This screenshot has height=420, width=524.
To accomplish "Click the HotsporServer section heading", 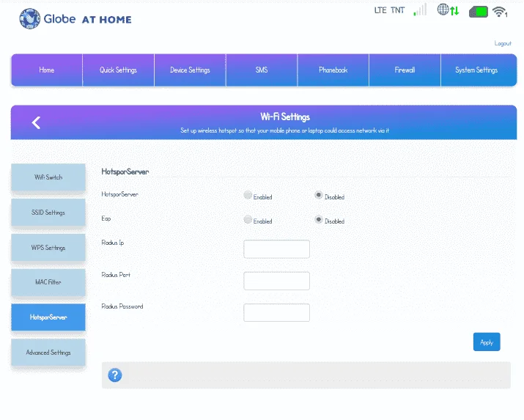I will pos(125,172).
